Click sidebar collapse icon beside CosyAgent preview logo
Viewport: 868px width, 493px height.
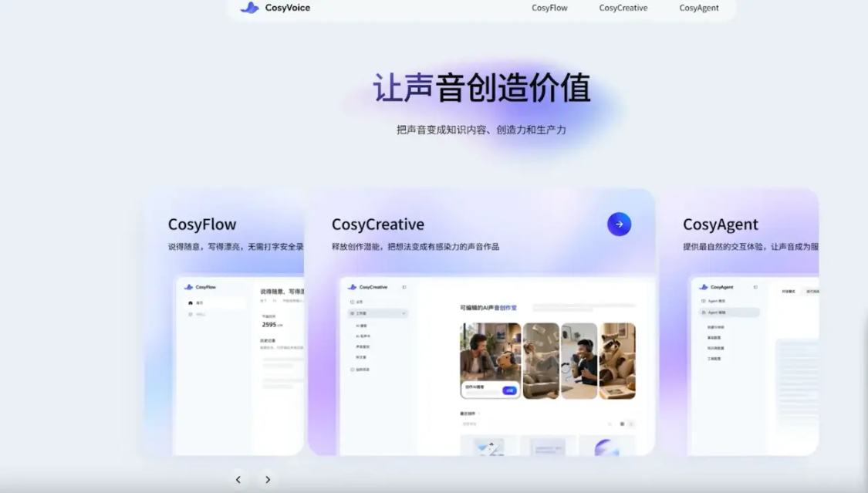pyautogui.click(x=755, y=287)
